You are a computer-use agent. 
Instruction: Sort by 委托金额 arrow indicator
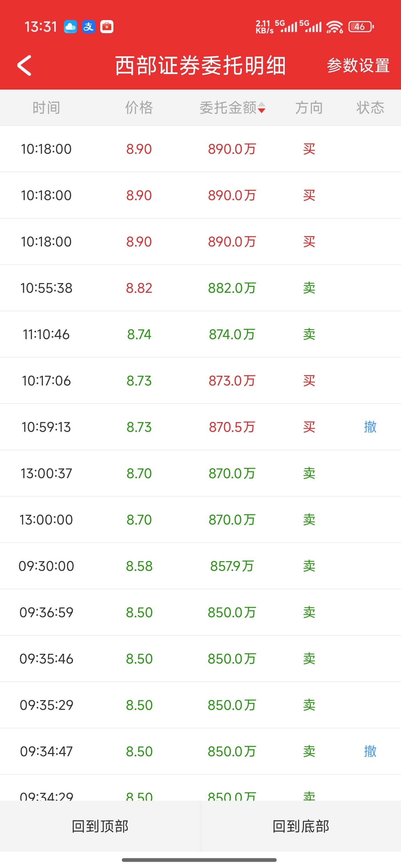(261, 108)
